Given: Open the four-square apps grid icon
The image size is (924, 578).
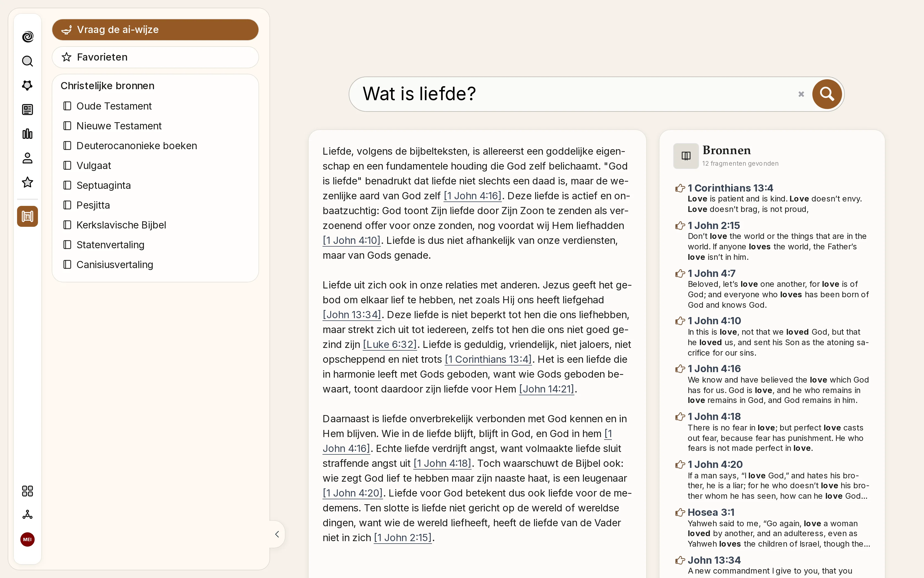Looking at the screenshot, I should 28,491.
